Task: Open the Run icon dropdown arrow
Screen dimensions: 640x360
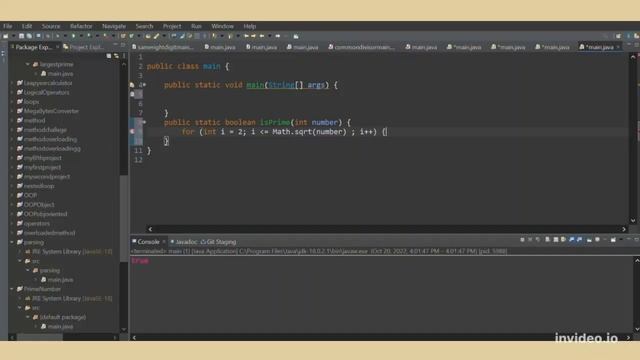Action: tap(81, 36)
